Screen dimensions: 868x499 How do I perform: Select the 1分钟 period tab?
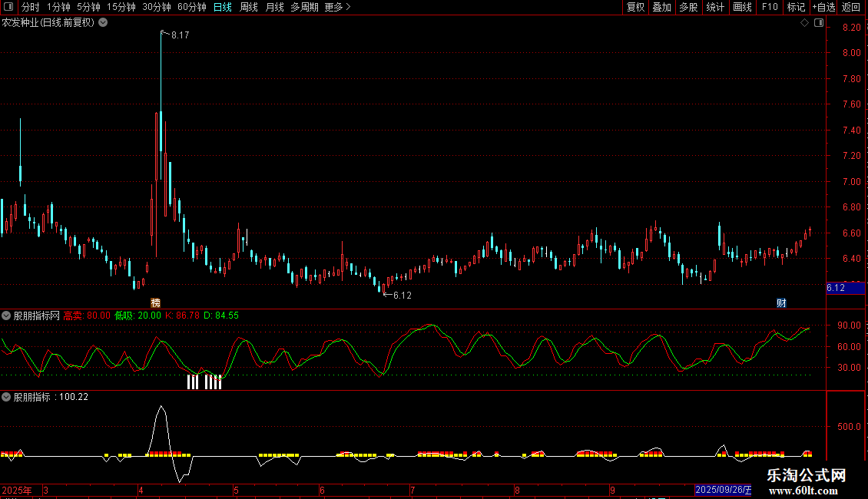point(58,7)
